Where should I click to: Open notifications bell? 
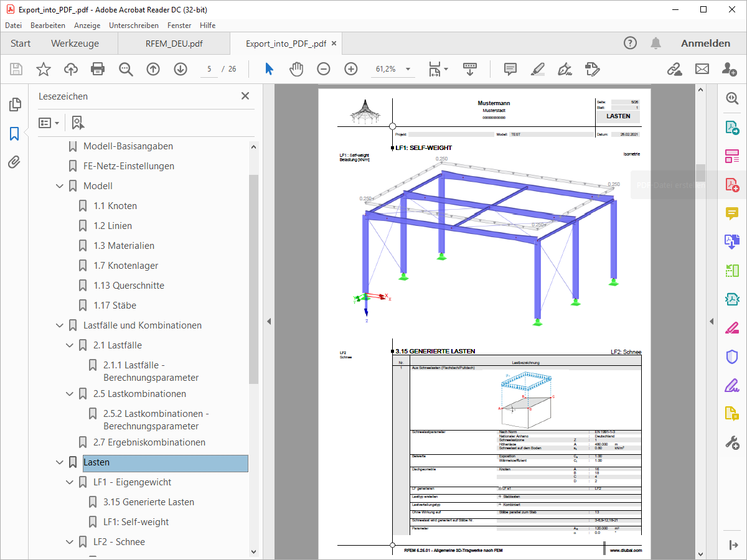(x=656, y=43)
